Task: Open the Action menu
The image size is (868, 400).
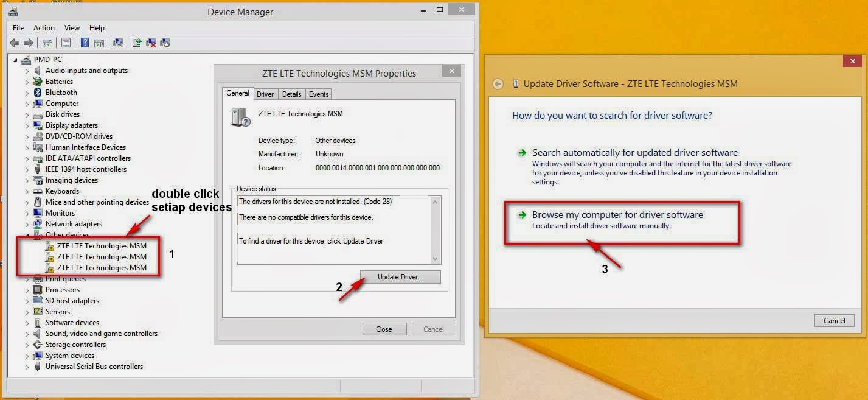Action: (x=44, y=28)
